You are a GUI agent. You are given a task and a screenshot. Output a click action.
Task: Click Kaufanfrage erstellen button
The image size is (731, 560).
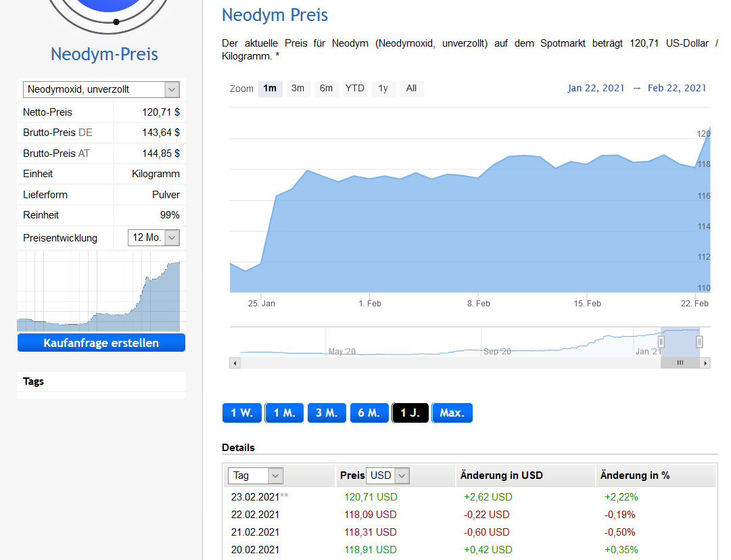pos(101,343)
